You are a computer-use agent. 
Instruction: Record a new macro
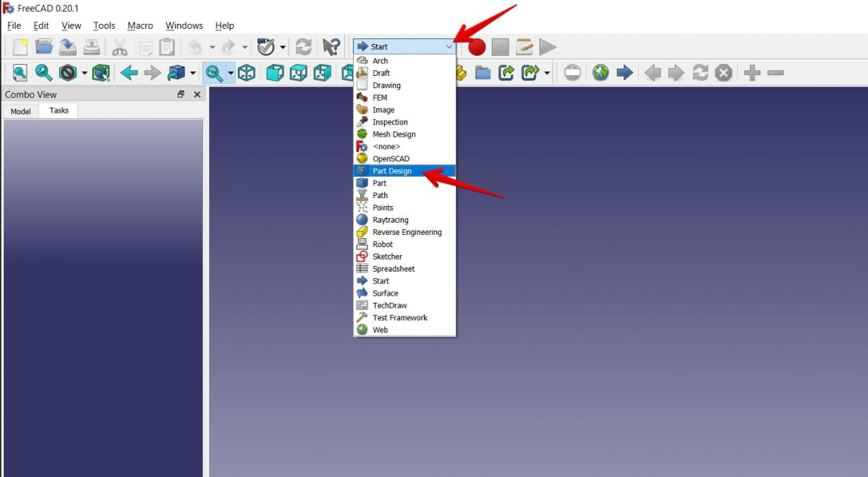point(476,46)
